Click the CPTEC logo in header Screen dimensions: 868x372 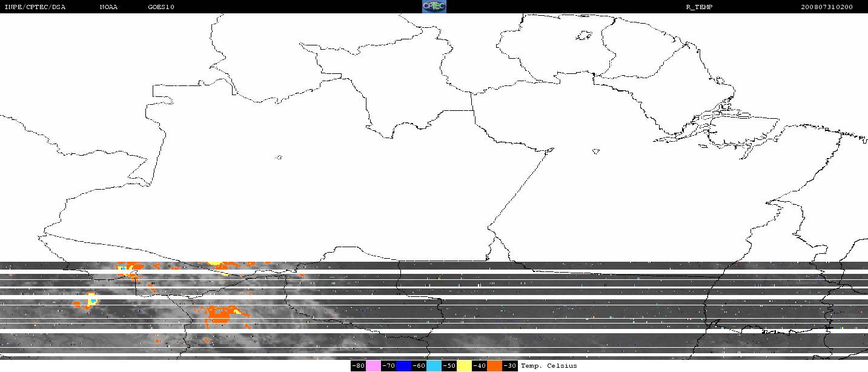click(x=434, y=7)
